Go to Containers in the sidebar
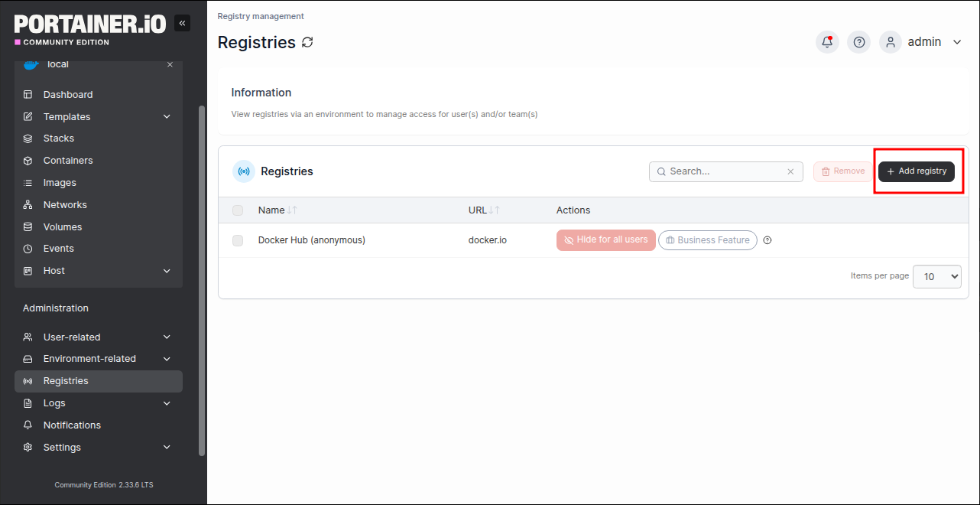The width and height of the screenshot is (980, 505). click(x=68, y=161)
